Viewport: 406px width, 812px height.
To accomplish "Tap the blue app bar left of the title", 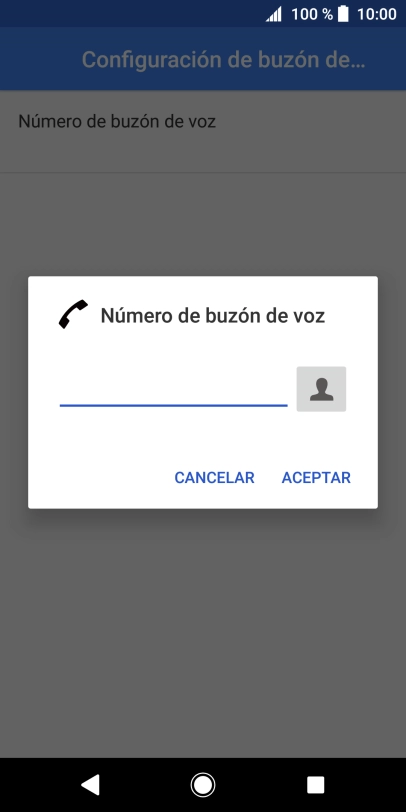I will [x=40, y=59].
